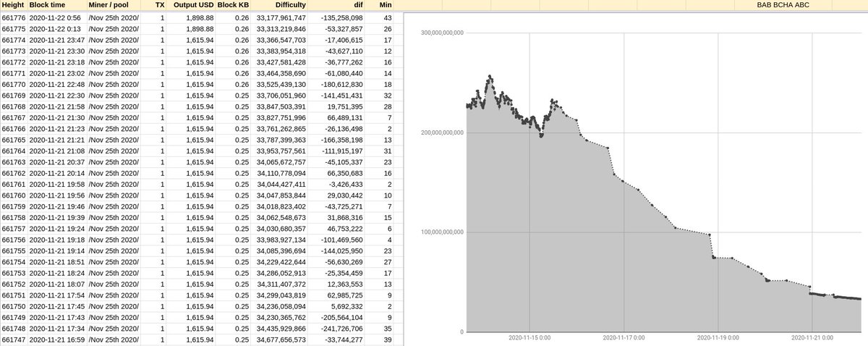Click Miner / pool cell in row 661747
The height and width of the screenshot is (346, 868).
point(114,339)
